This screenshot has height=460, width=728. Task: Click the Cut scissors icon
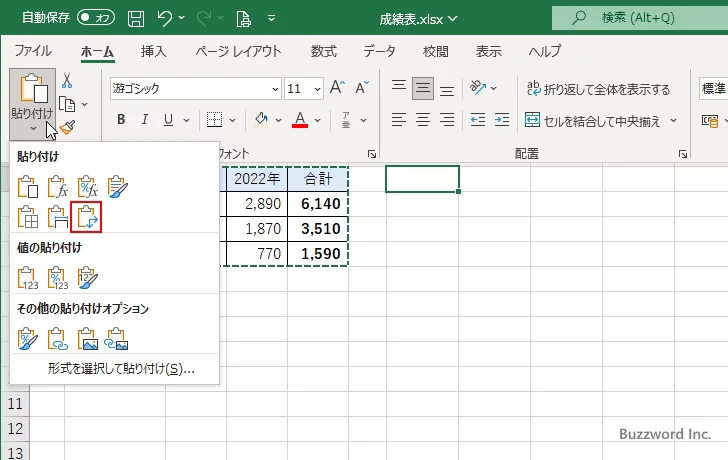pyautogui.click(x=67, y=81)
